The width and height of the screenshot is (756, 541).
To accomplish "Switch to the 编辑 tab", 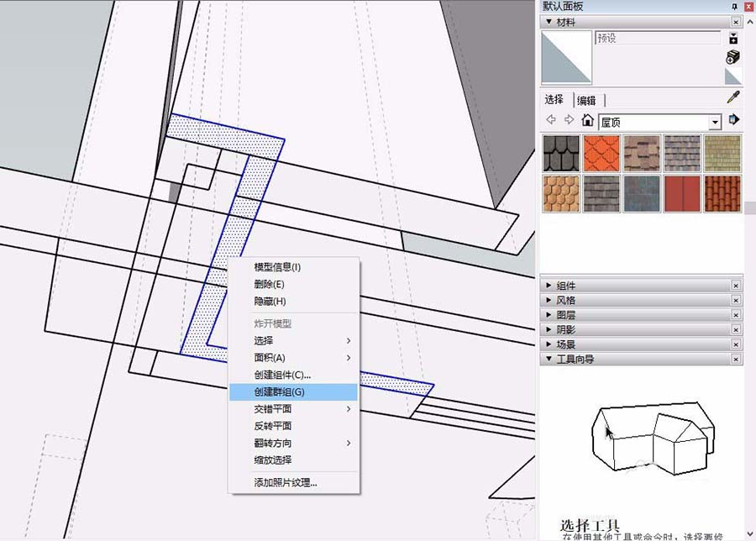I will 586,100.
